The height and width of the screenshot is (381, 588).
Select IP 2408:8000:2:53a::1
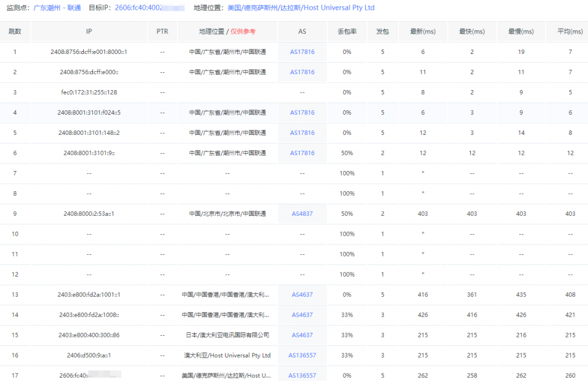(89, 213)
